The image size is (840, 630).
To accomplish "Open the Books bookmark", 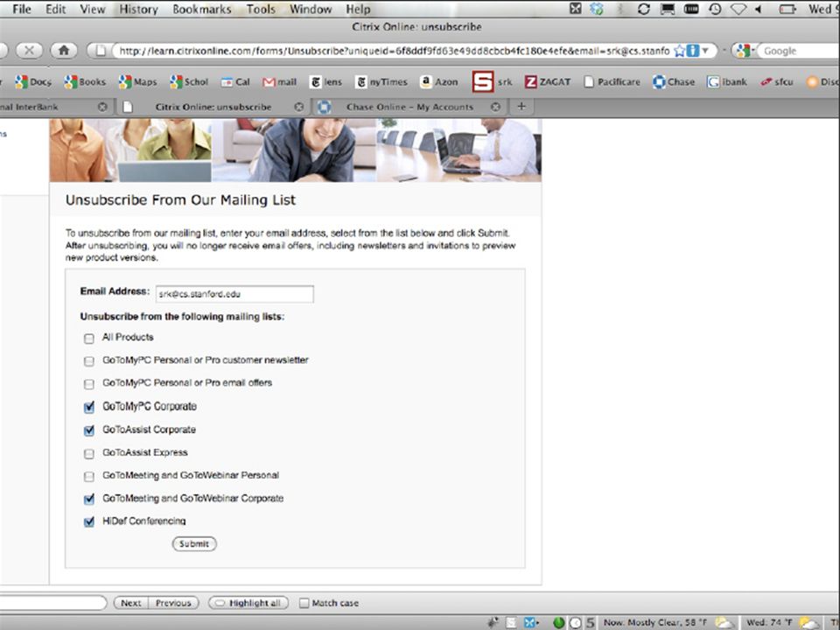I will 85,82.
